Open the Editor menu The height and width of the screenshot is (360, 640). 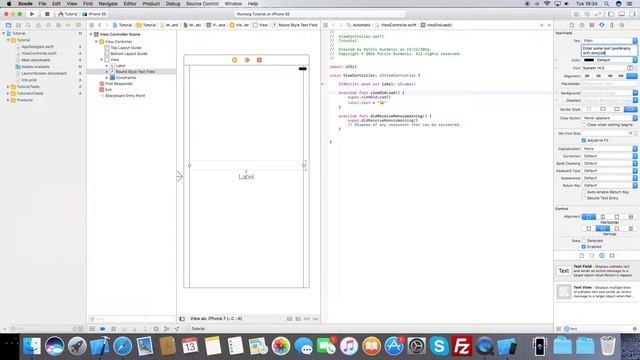tap(130, 4)
